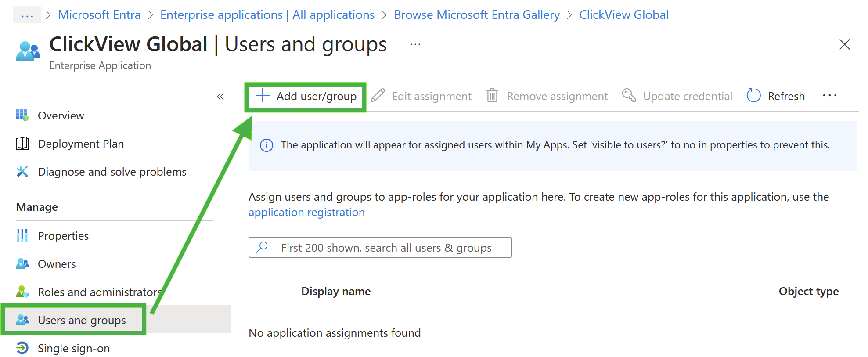Click the Users and groups people icon
The image size is (868, 357).
tap(22, 320)
